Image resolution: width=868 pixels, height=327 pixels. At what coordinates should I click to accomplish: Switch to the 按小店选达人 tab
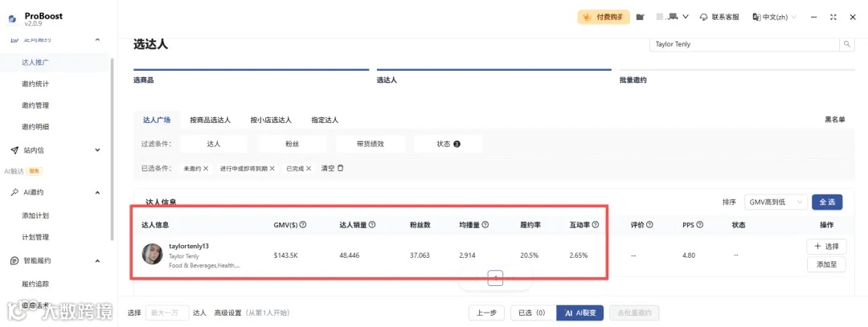pos(271,120)
